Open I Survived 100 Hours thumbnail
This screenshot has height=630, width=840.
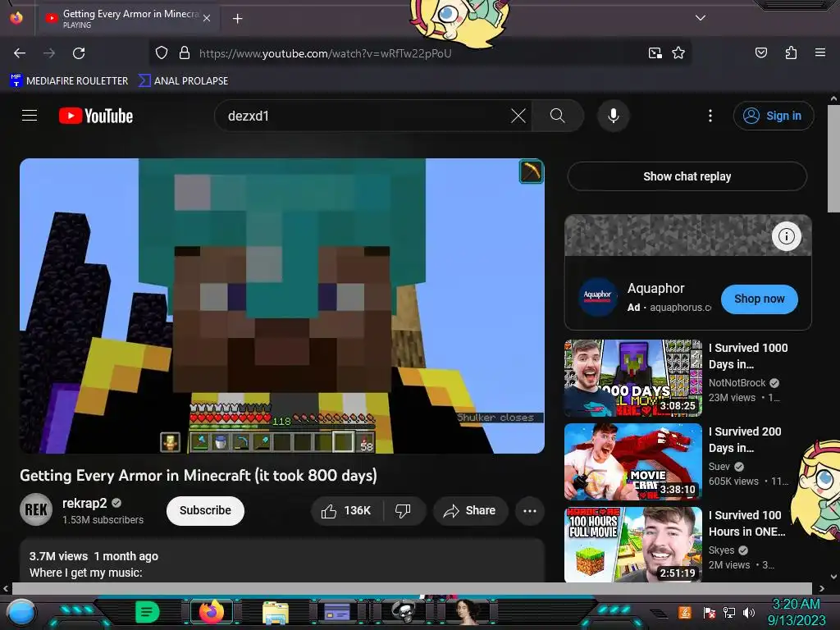click(x=632, y=545)
